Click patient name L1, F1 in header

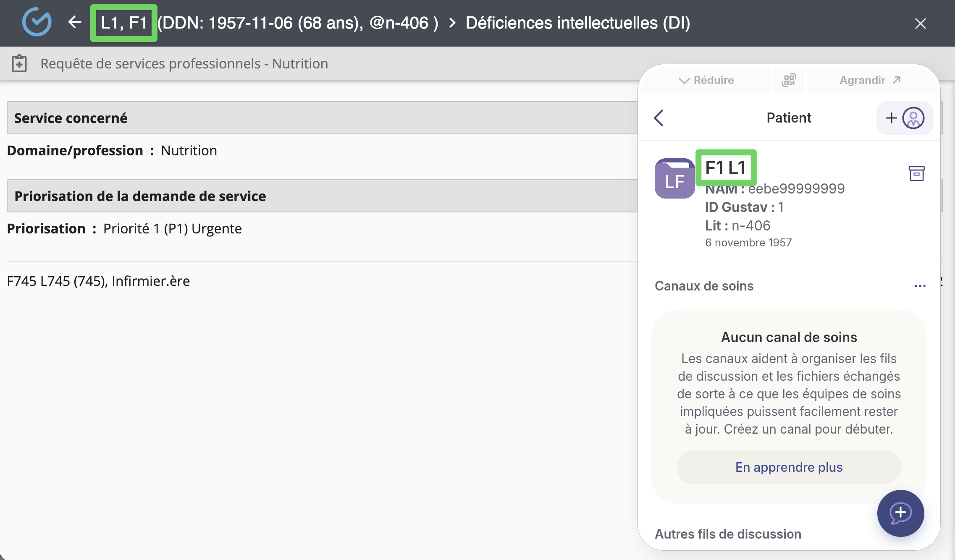pos(123,23)
